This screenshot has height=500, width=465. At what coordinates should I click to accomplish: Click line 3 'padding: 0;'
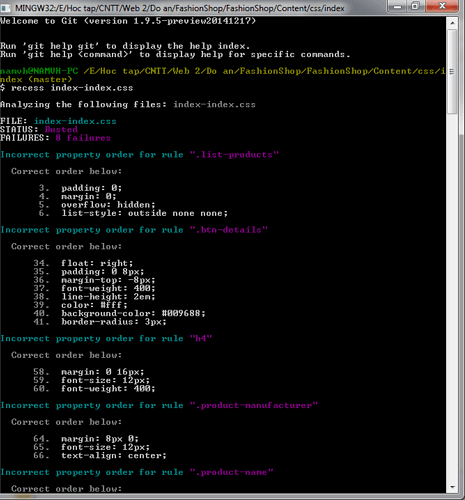(80, 188)
